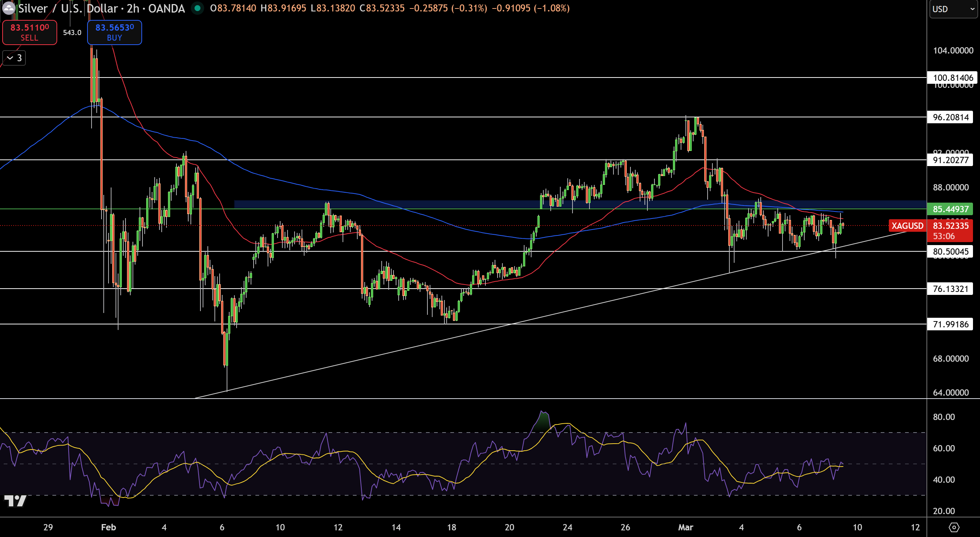Open the TradingView logo menu
Viewport: 980px width, 537px height.
pyautogui.click(x=16, y=501)
